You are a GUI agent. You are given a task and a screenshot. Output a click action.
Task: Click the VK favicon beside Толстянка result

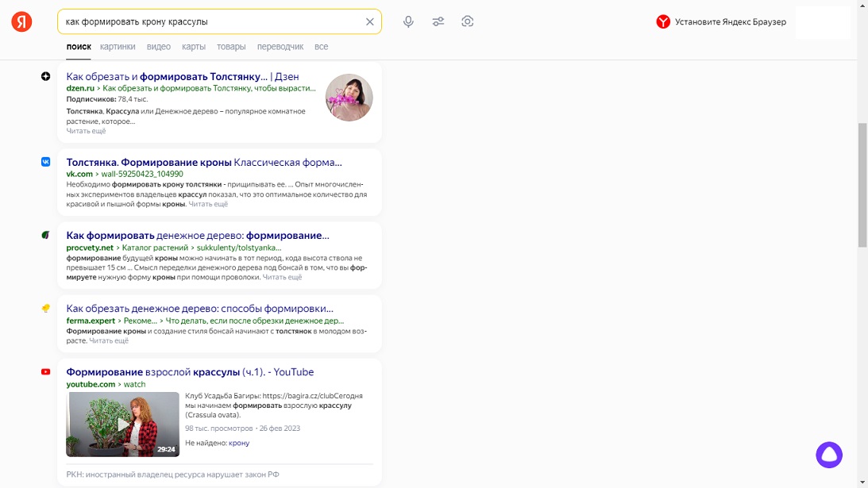pyautogui.click(x=46, y=162)
